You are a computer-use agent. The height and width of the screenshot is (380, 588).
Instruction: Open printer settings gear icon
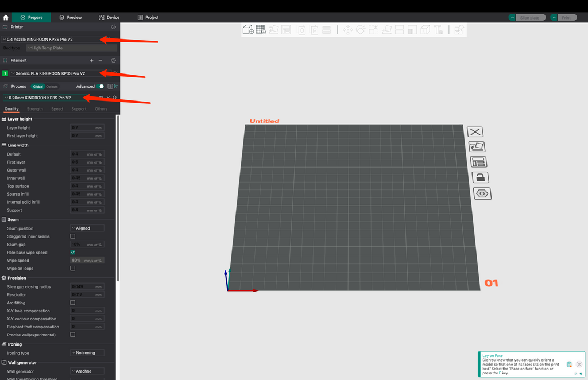coord(113,27)
